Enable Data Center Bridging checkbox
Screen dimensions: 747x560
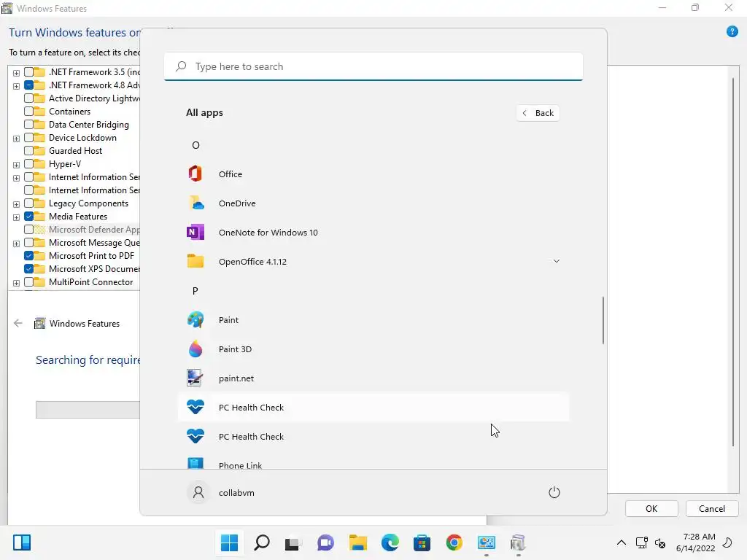click(x=28, y=125)
